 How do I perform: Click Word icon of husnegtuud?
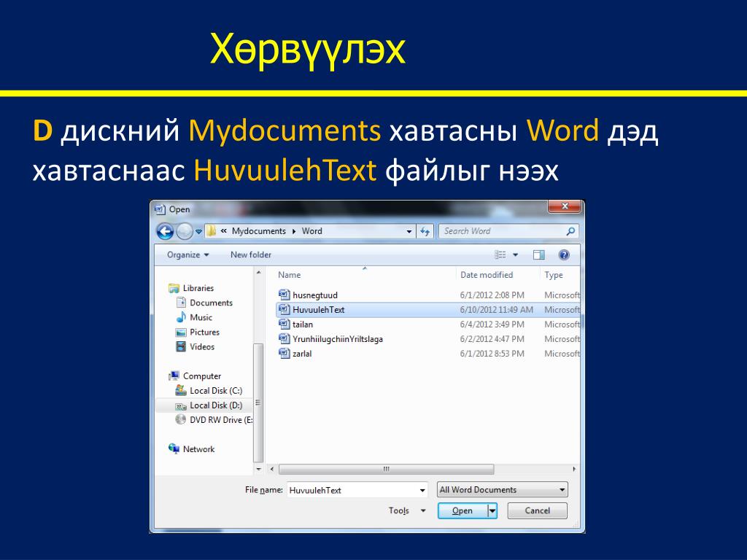285,295
